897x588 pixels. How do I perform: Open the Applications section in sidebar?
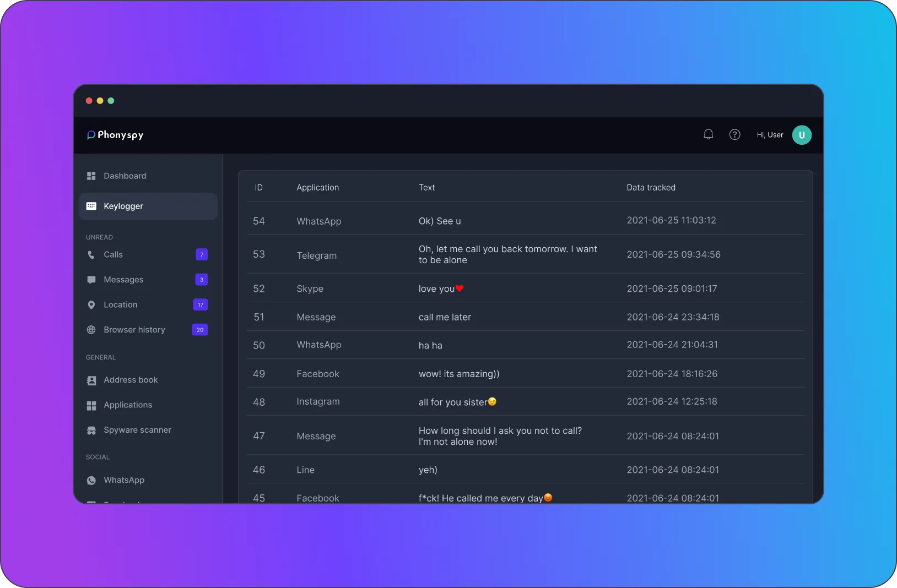128,405
